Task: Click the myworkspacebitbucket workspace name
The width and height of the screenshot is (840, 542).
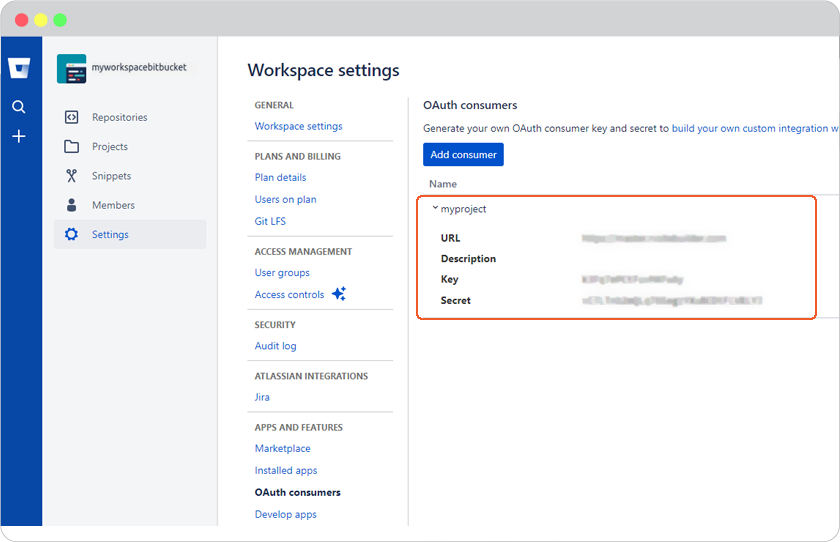Action: pyautogui.click(x=139, y=67)
